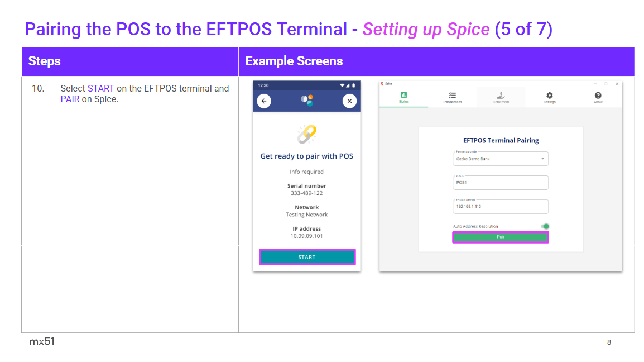Click the Transactions list icon

point(453,95)
